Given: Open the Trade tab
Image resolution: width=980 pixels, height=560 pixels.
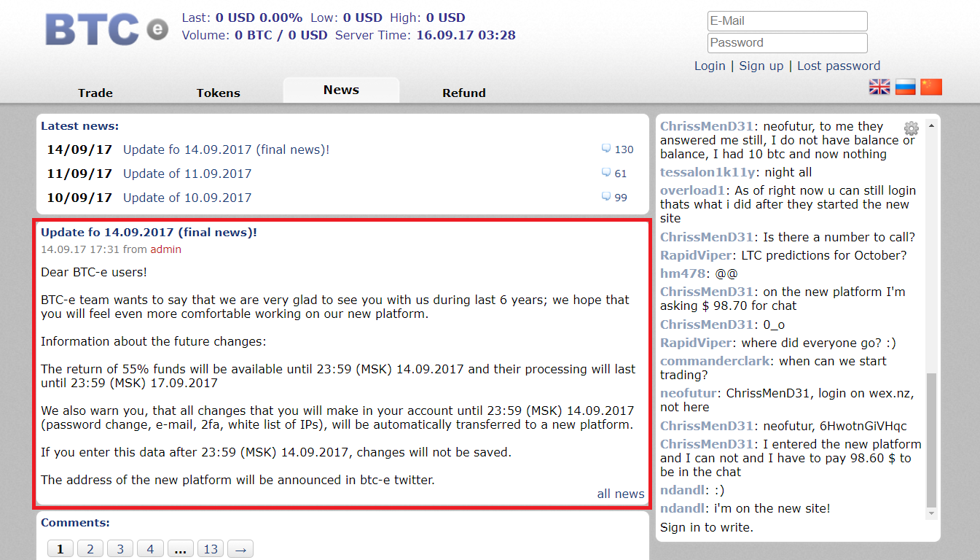Looking at the screenshot, I should (95, 93).
